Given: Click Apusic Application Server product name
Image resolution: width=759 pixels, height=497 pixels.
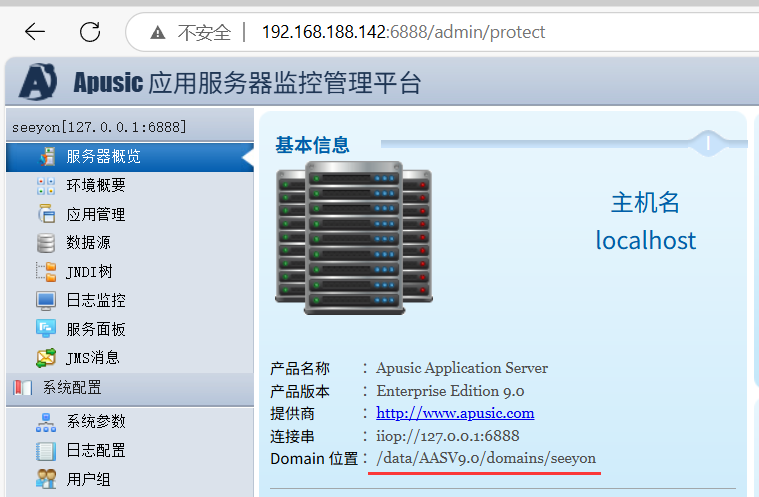Looking at the screenshot, I should [462, 368].
